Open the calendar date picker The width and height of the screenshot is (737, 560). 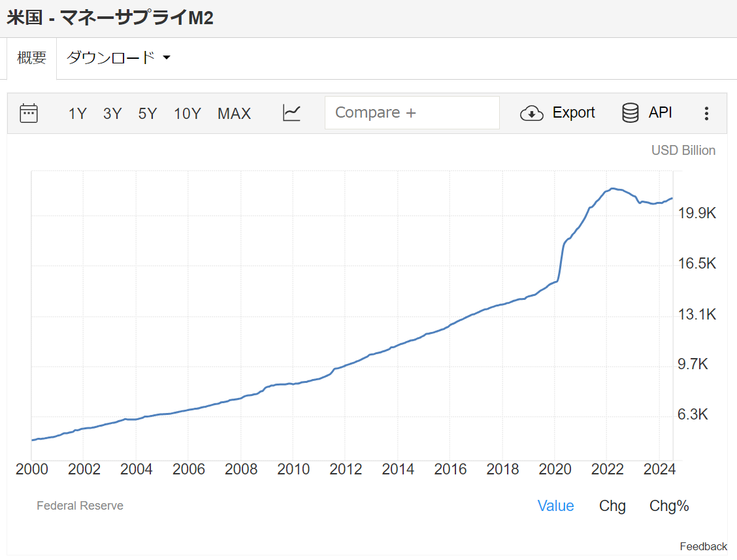pos(29,113)
